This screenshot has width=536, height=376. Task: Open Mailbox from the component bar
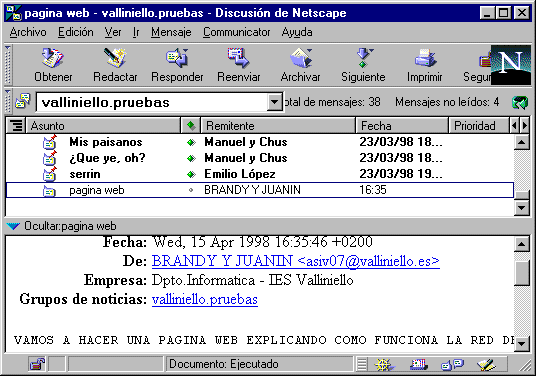(418, 364)
